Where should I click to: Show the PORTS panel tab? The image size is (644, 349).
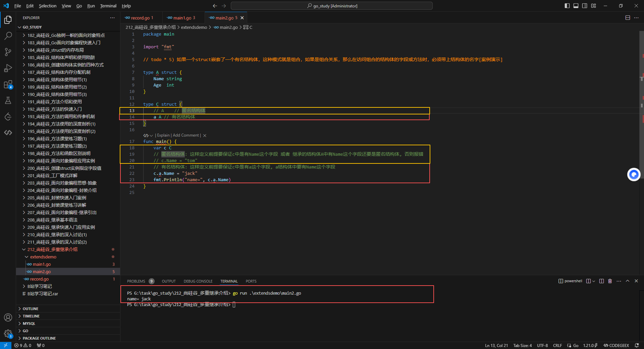coord(251,281)
